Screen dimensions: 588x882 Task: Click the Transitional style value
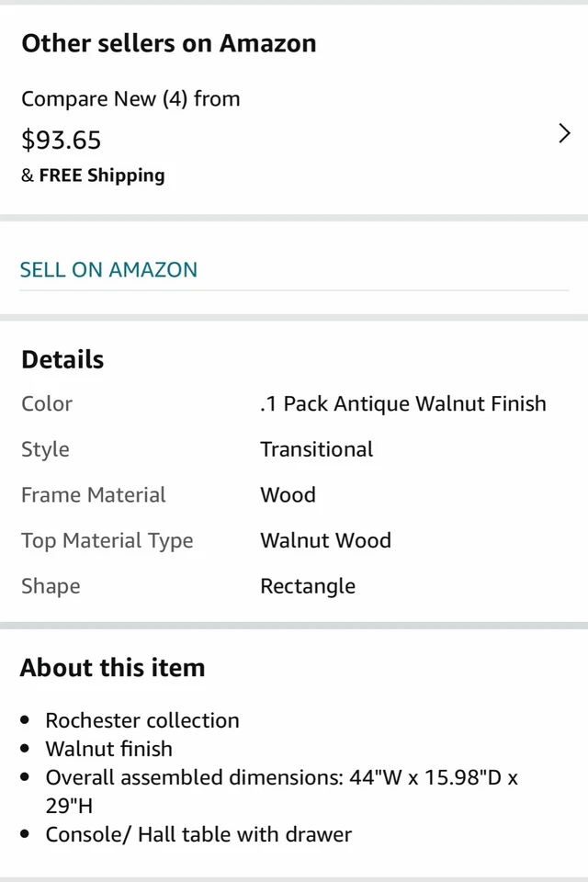click(x=316, y=449)
